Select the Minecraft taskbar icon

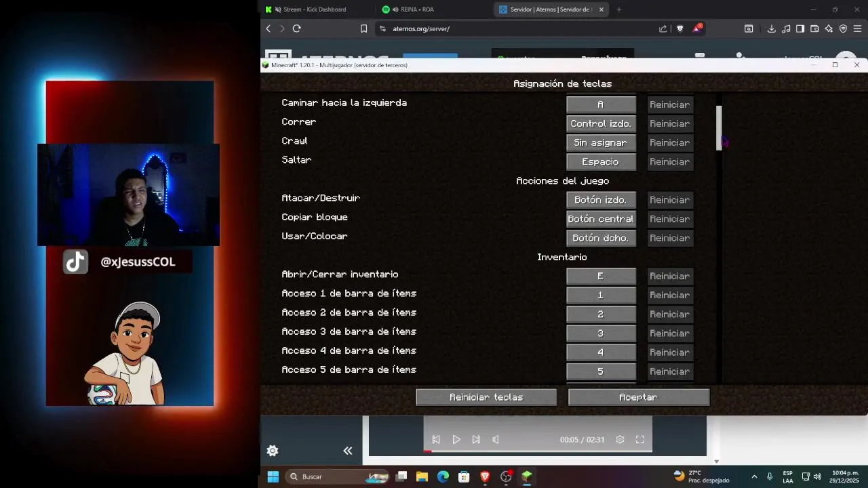526,476
